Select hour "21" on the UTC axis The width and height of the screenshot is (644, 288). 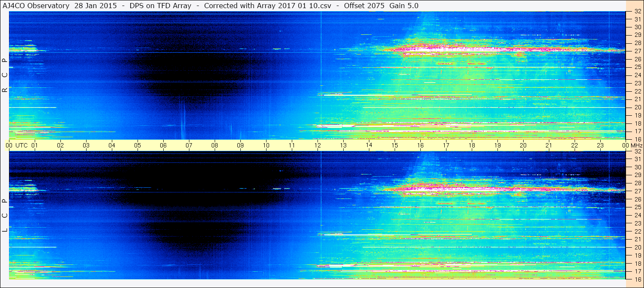549,145
